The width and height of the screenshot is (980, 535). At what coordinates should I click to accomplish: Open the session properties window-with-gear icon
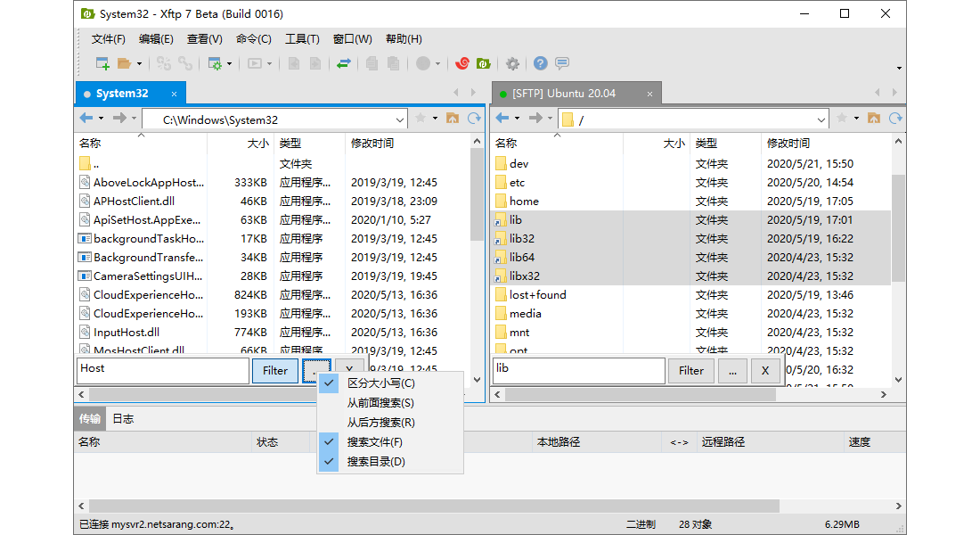click(x=215, y=64)
